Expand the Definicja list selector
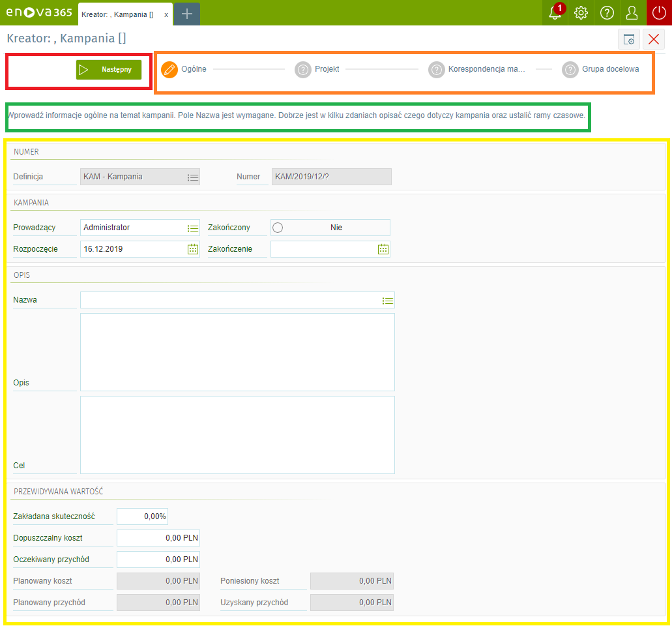Viewport: 672px width, 628px height. point(192,177)
